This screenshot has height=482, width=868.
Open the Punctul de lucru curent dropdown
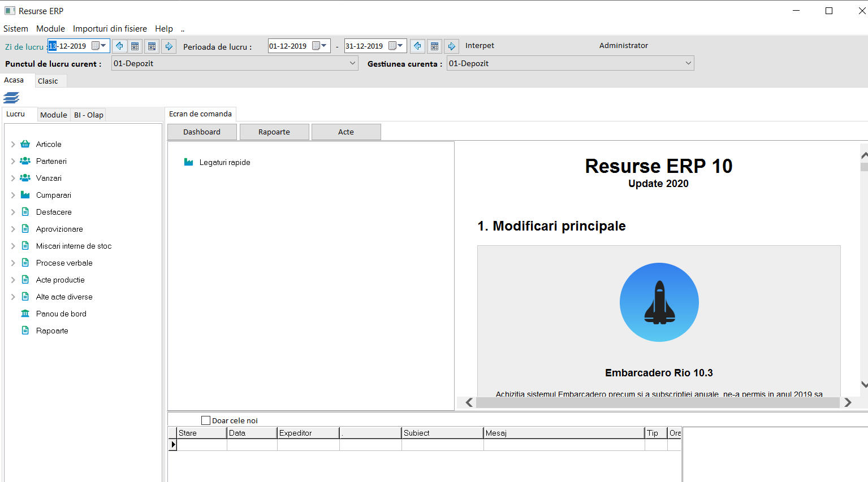pos(352,63)
